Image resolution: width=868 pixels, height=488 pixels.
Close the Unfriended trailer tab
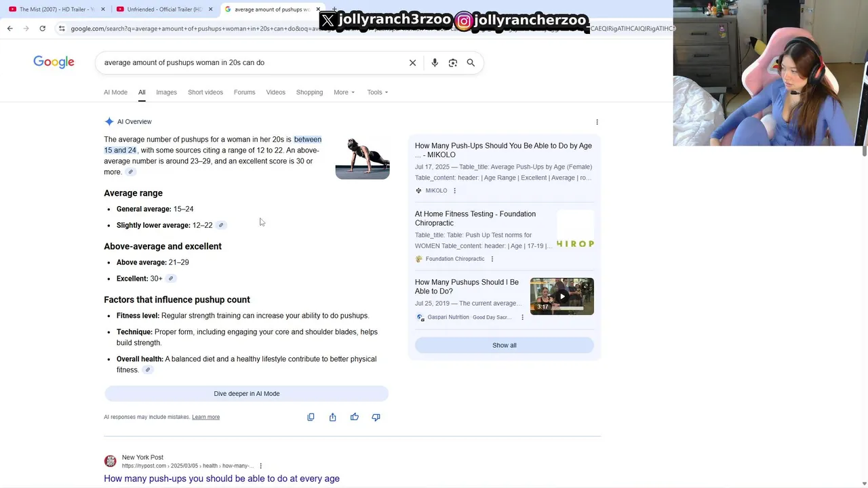(211, 9)
